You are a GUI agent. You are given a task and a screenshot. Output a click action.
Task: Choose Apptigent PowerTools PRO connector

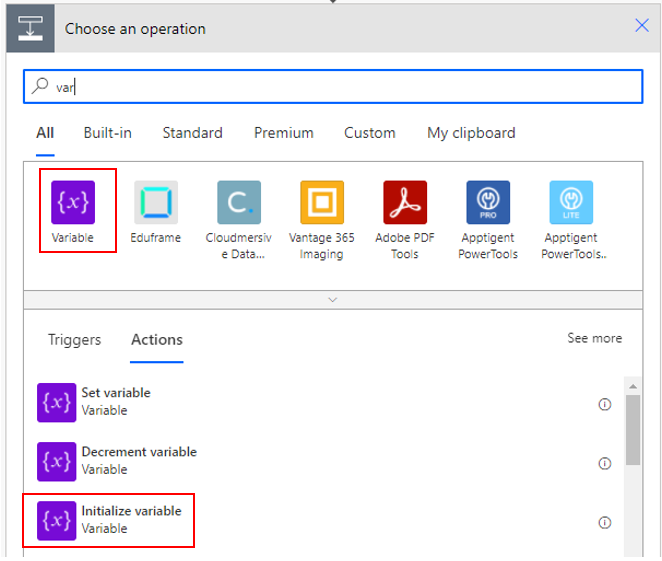tap(488, 202)
